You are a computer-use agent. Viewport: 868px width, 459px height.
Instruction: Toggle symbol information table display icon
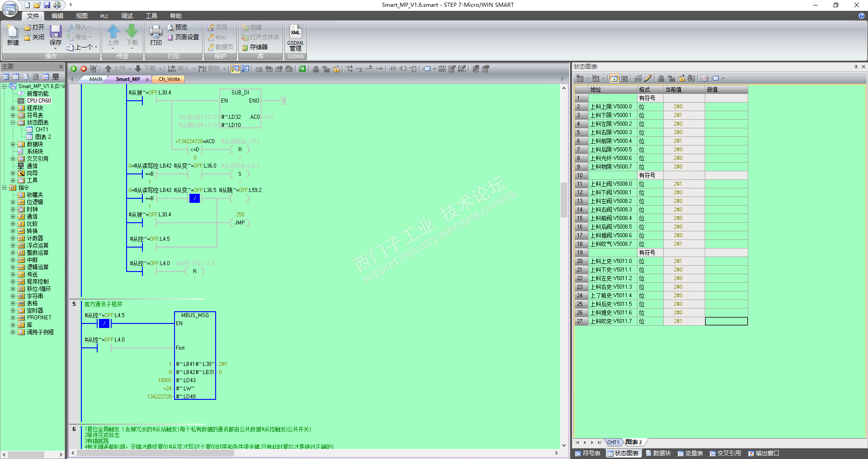click(x=442, y=69)
